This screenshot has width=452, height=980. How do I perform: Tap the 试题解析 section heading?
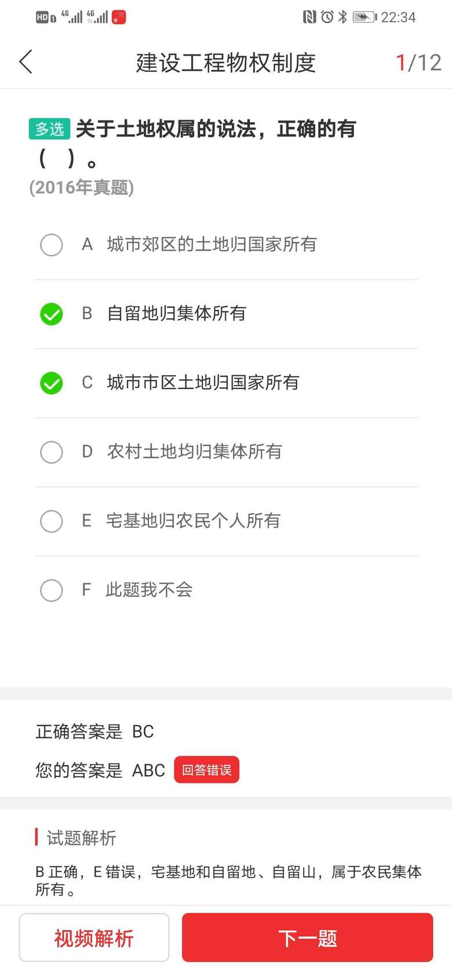tap(81, 837)
